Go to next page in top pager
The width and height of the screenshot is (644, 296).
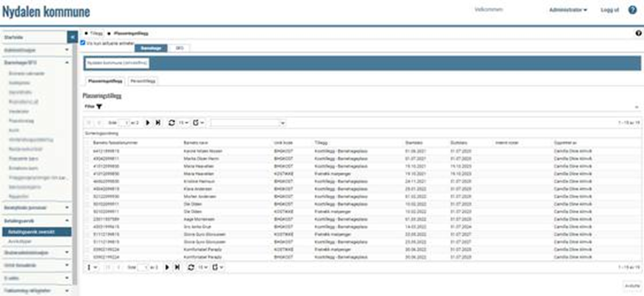click(x=147, y=122)
